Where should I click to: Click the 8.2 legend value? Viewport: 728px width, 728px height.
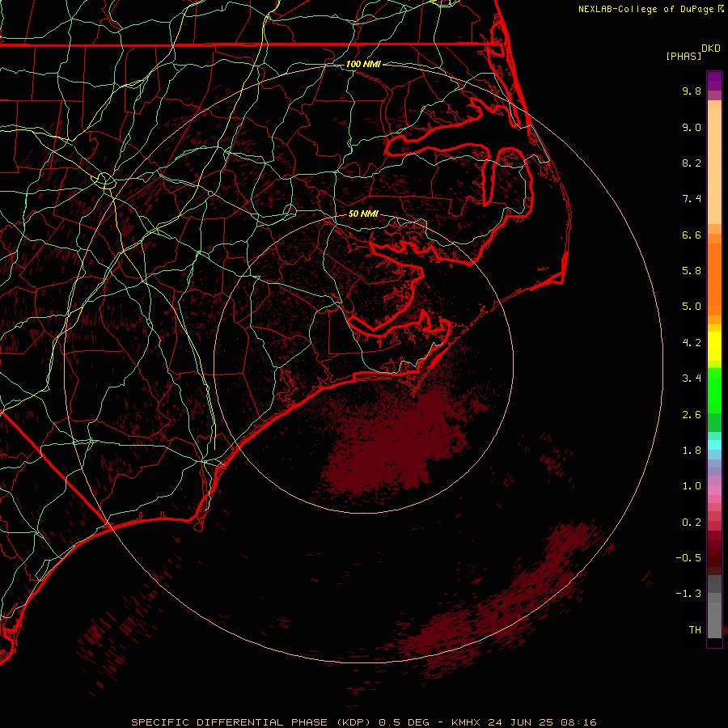click(x=692, y=163)
